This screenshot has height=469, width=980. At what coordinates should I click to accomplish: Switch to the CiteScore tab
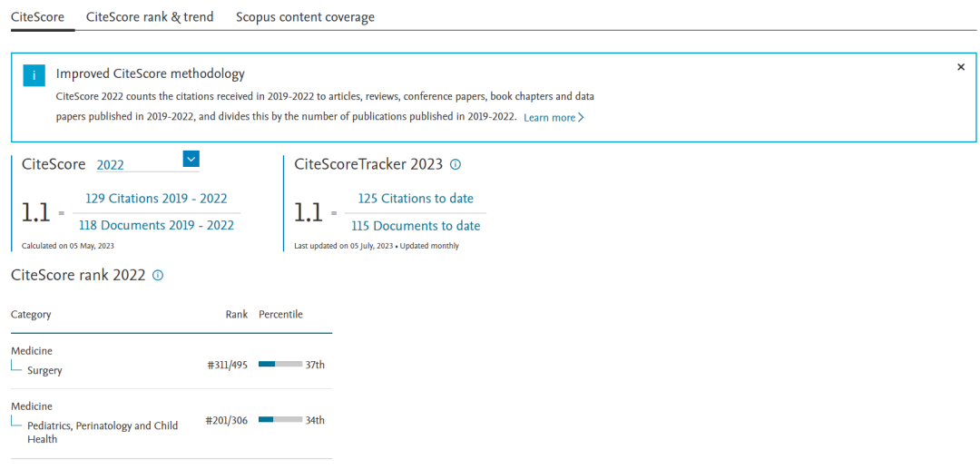[x=37, y=17]
